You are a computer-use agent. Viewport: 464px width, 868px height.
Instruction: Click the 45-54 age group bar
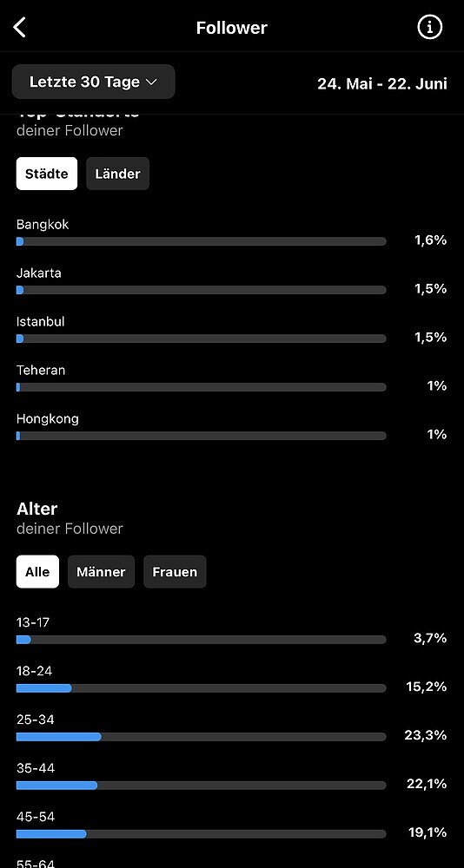[x=202, y=834]
